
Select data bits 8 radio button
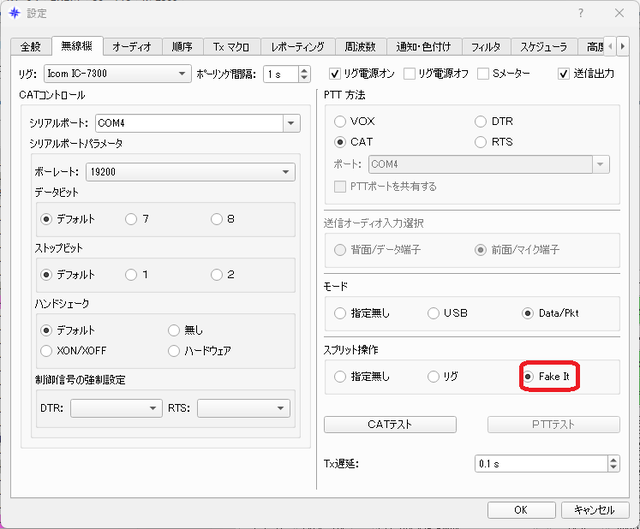pyautogui.click(x=217, y=219)
